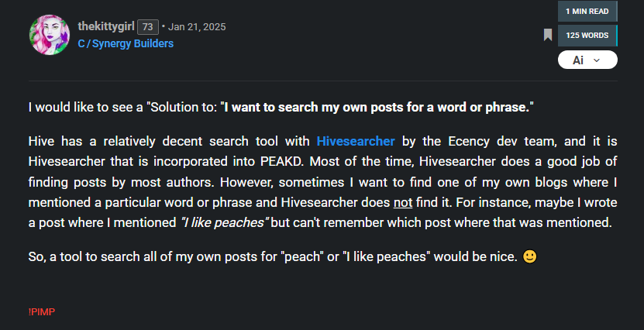Click the 125 WORDS badge
Image resolution: width=644 pixels, height=330 pixels.
coord(587,35)
